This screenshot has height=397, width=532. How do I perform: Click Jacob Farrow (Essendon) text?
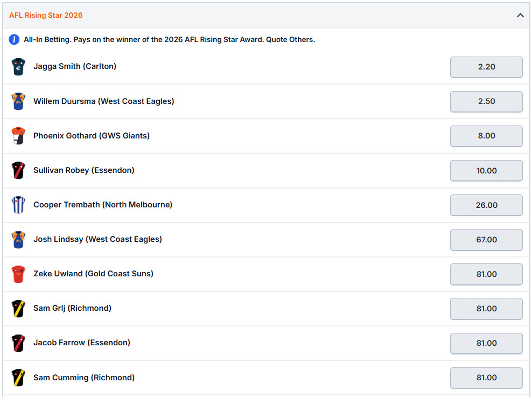[x=82, y=343]
